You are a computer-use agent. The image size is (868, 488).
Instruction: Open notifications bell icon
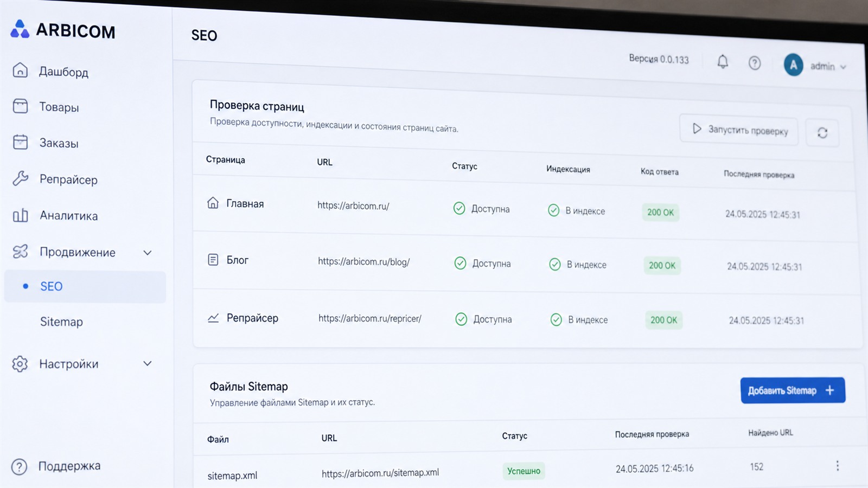(x=723, y=62)
